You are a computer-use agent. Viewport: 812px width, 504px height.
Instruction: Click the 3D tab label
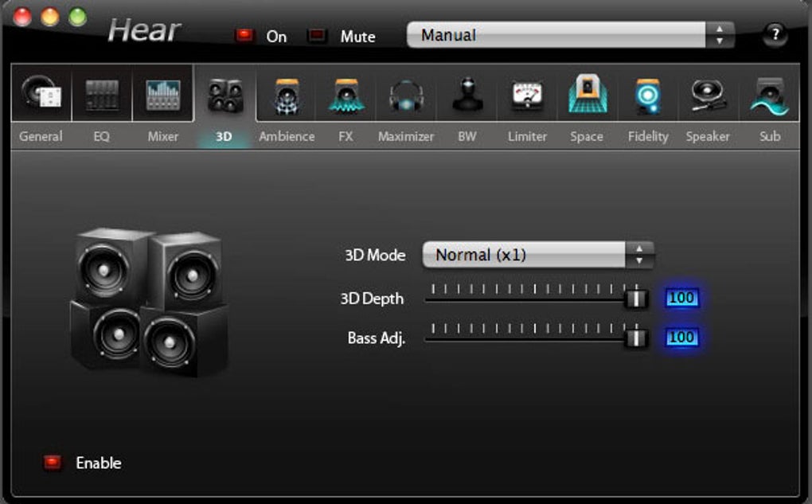(224, 136)
